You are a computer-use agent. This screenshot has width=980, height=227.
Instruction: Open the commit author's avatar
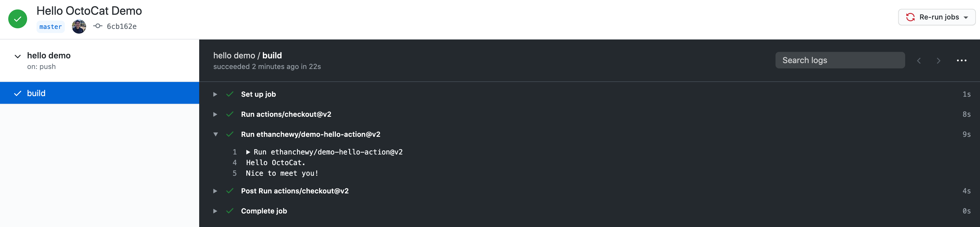click(x=79, y=26)
